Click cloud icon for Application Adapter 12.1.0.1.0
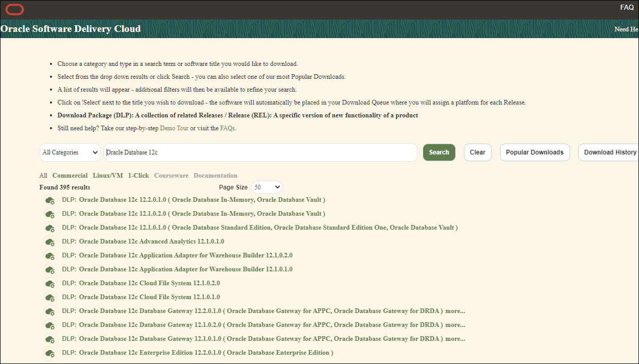This screenshot has width=639, height=364. (x=50, y=270)
